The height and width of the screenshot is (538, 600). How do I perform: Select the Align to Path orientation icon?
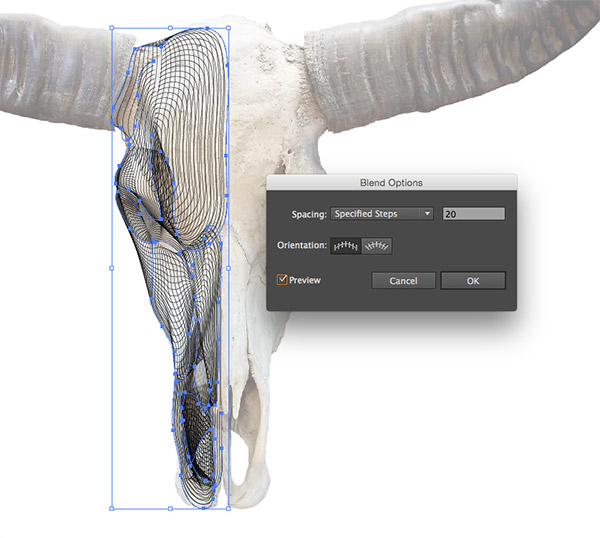click(x=377, y=246)
